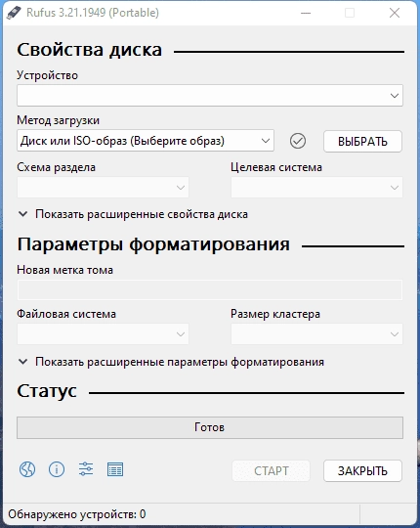Click the Готов status progress bar

tap(210, 427)
